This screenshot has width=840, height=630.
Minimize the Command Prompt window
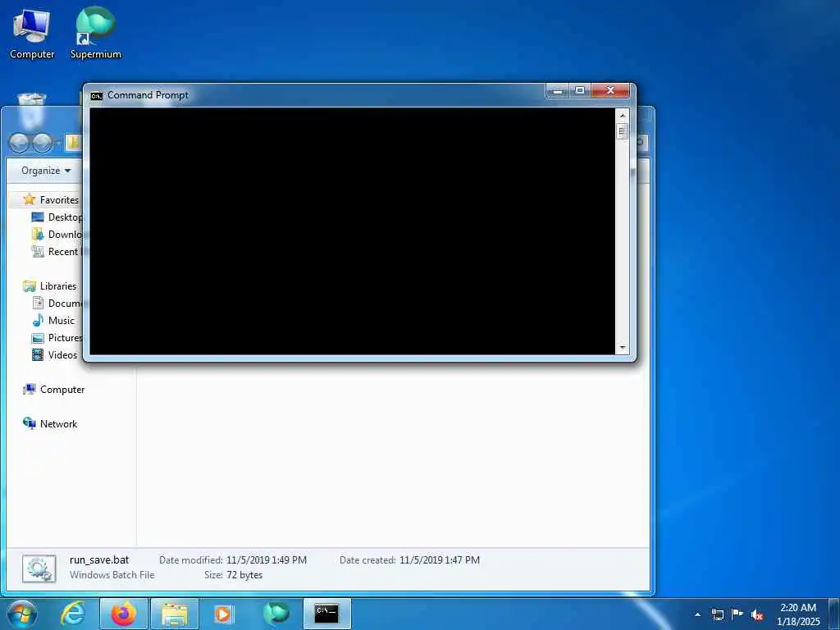point(558,91)
